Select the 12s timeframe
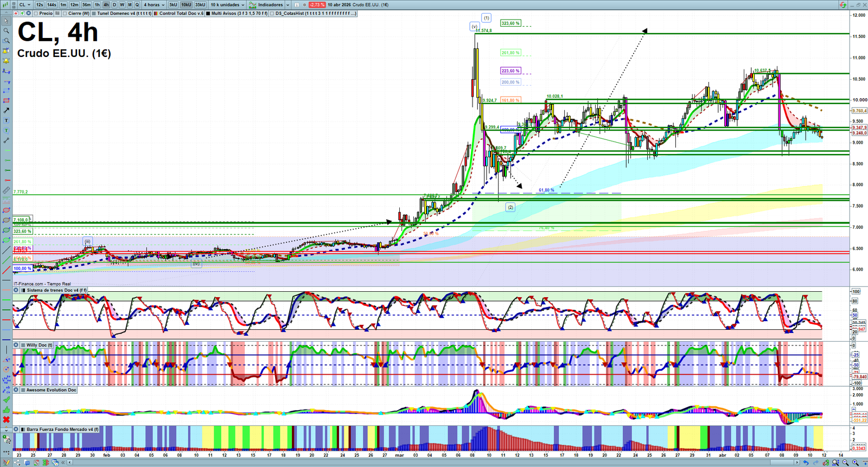Screen dimensions: 868x467 (x=40, y=4)
